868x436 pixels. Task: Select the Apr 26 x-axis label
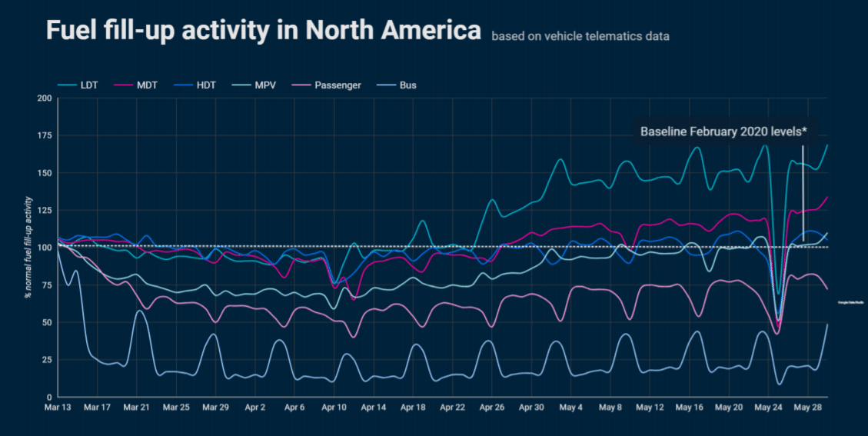pos(491,408)
